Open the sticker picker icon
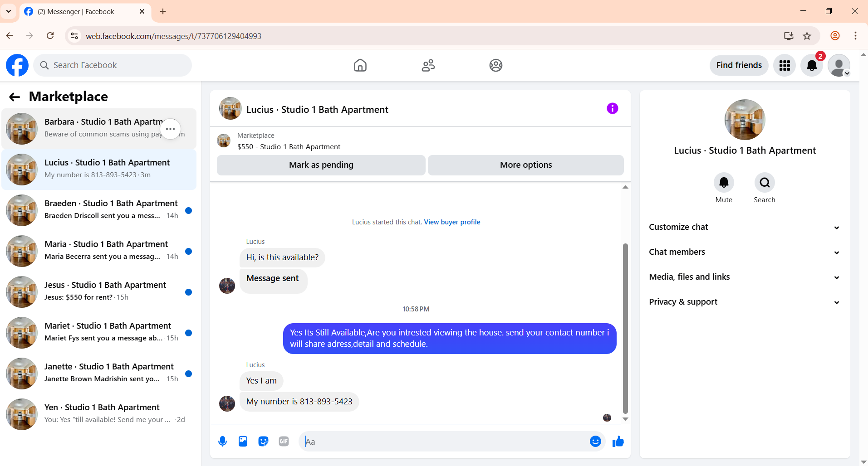The width and height of the screenshot is (868, 466). coord(263,441)
